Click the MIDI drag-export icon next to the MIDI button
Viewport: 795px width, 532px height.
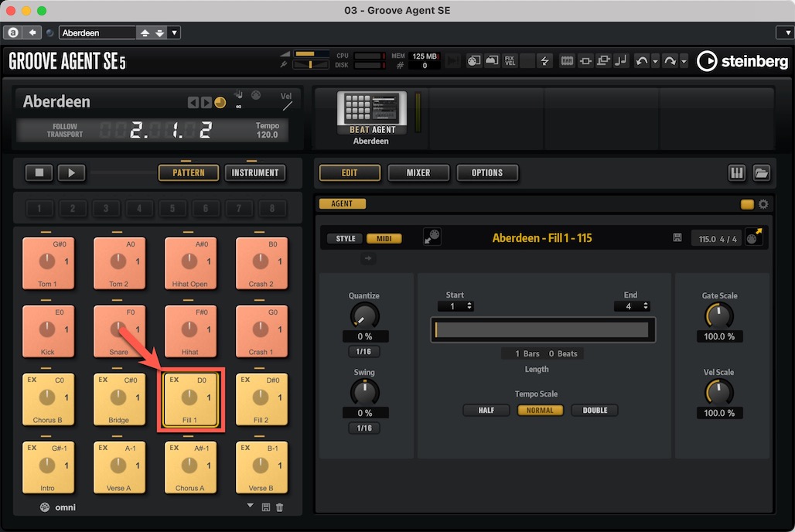(432, 237)
